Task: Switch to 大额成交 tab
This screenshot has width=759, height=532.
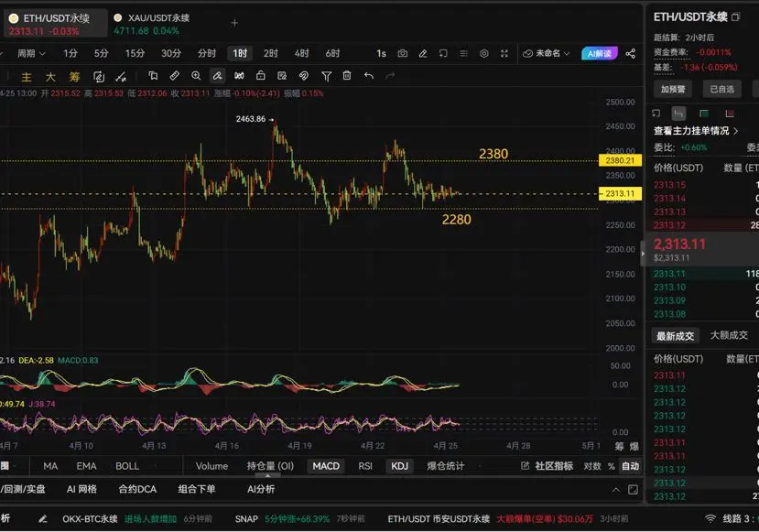Action: [x=729, y=335]
